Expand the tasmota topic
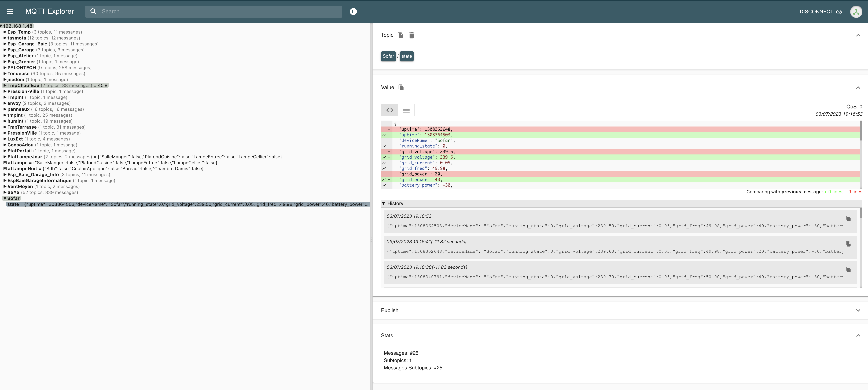The height and width of the screenshot is (390, 868). pos(5,38)
